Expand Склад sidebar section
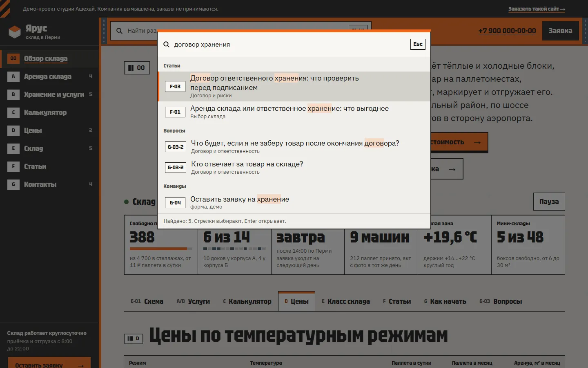The image size is (588, 368). click(49, 148)
